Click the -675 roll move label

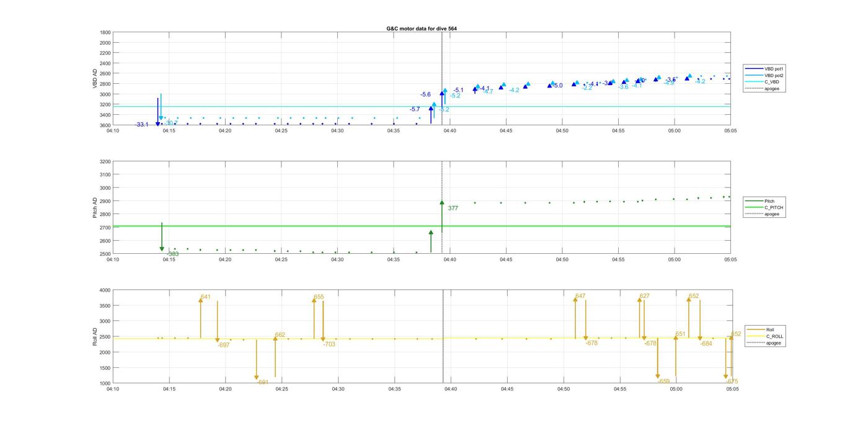click(x=732, y=381)
